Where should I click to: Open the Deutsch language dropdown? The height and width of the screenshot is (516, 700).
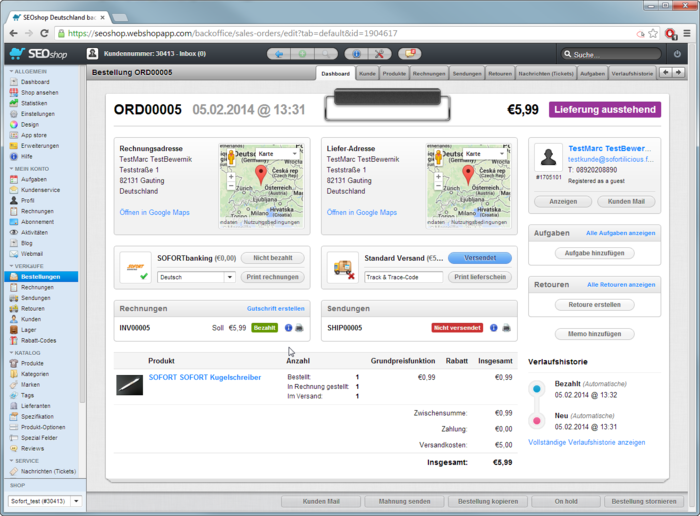196,277
